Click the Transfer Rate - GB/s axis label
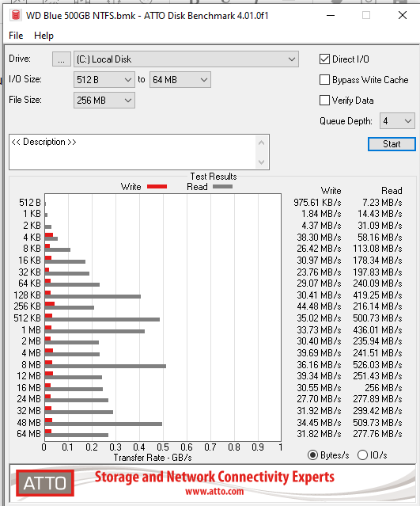 (153, 458)
